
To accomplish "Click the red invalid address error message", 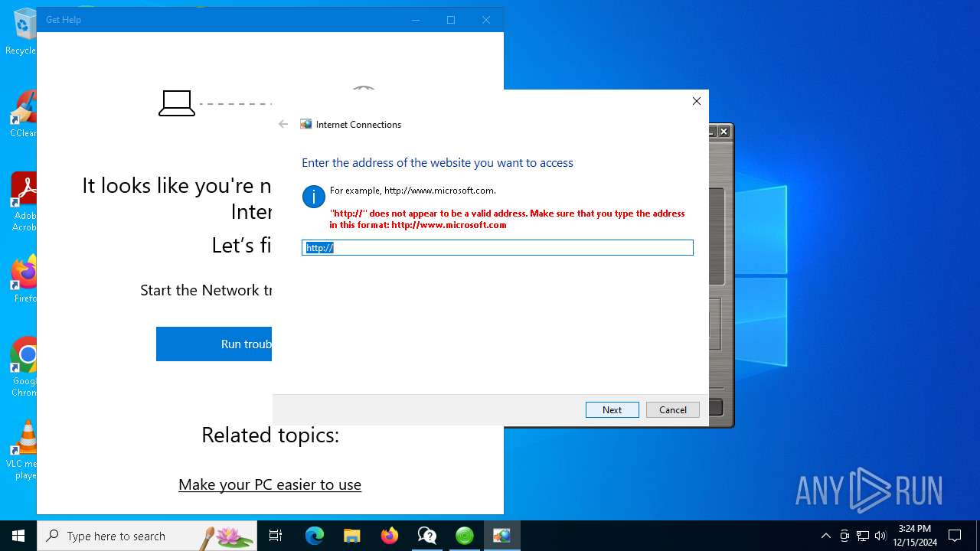I will point(507,219).
